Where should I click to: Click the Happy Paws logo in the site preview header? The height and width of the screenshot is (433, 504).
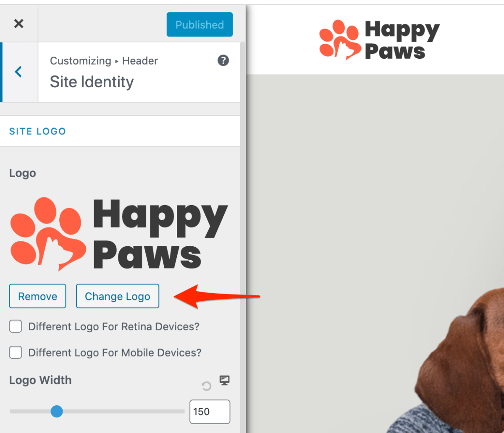click(379, 40)
